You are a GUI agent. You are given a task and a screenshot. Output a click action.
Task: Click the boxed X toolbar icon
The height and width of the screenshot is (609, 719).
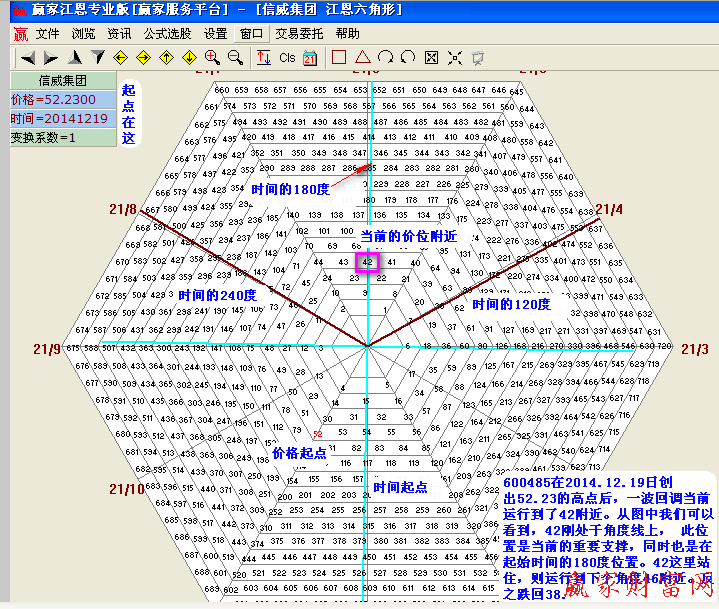point(432,57)
